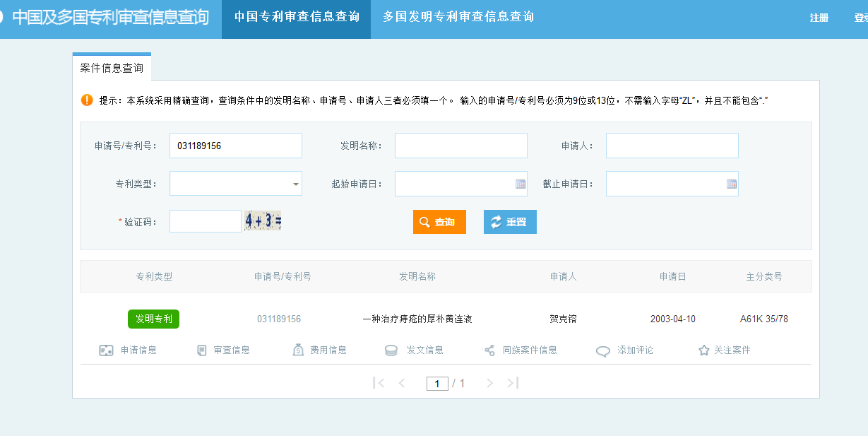Screen dimensions: 868x436
Task: Open 审查信息 examination info icon
Action: [202, 350]
